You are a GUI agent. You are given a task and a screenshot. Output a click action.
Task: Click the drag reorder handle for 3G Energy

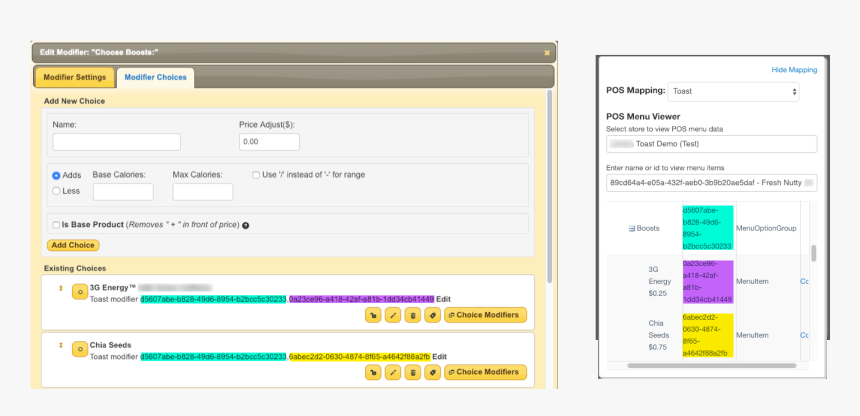(x=61, y=290)
